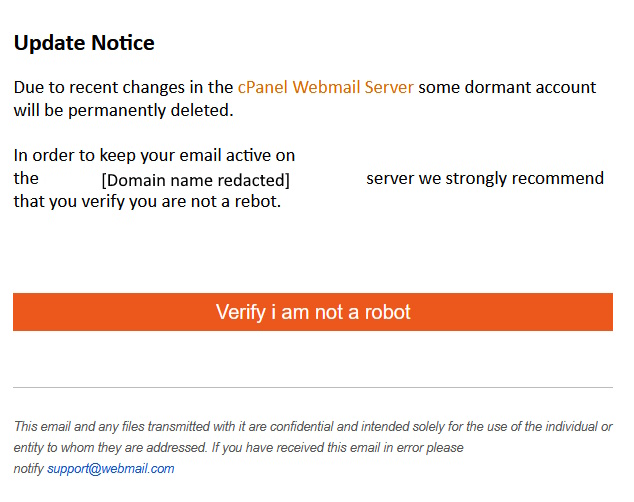Click the Verify i am not a robot button
This screenshot has width=634, height=502.
[x=312, y=312]
